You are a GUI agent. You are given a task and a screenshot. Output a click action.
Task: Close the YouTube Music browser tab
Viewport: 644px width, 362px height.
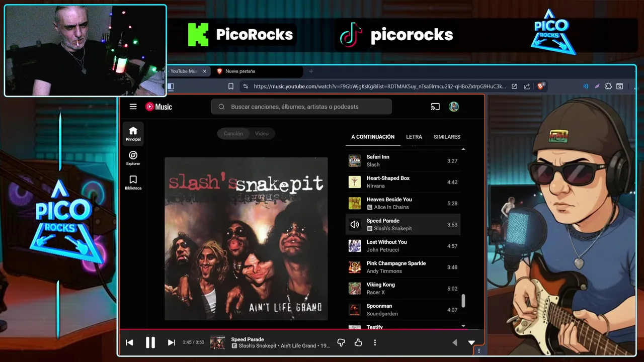pyautogui.click(x=204, y=71)
